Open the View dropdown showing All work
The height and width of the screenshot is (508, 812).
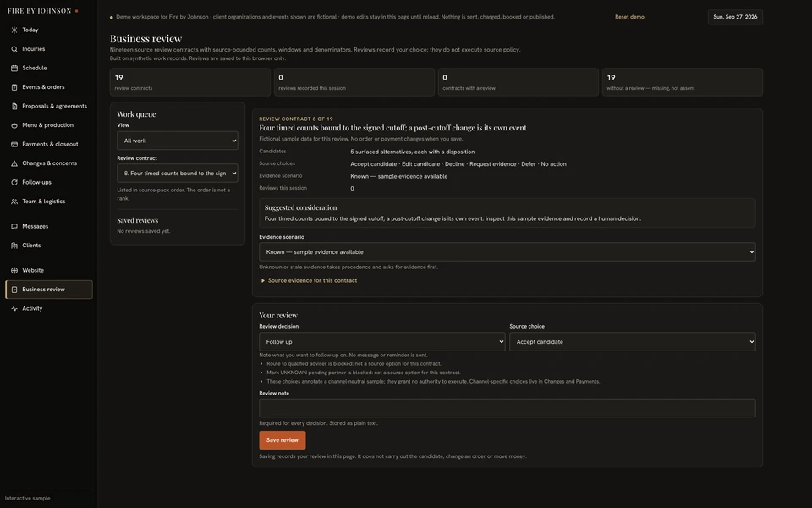click(178, 141)
